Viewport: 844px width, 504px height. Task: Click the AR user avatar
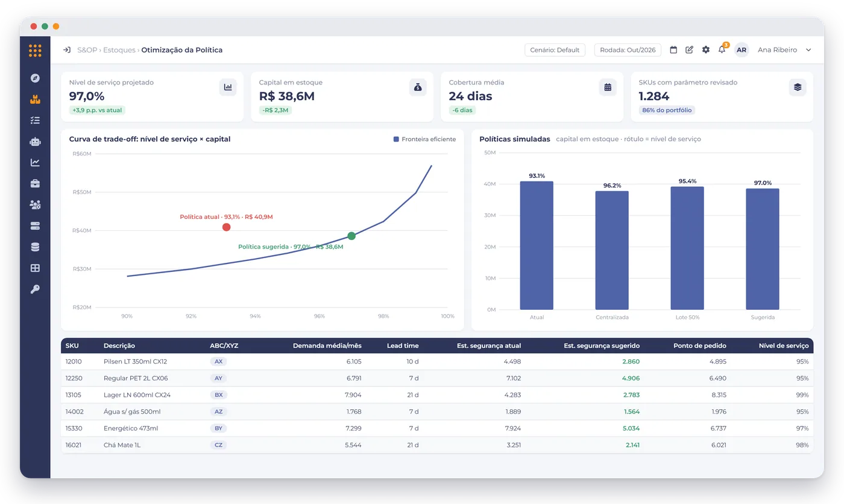pos(742,50)
